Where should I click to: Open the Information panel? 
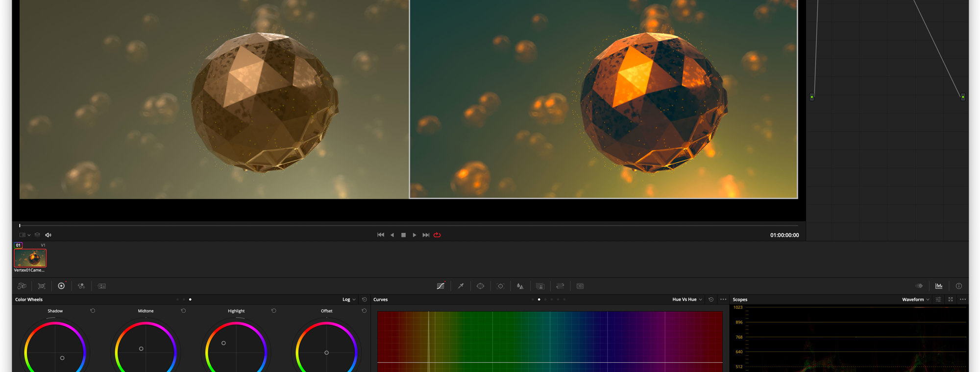pyautogui.click(x=959, y=286)
